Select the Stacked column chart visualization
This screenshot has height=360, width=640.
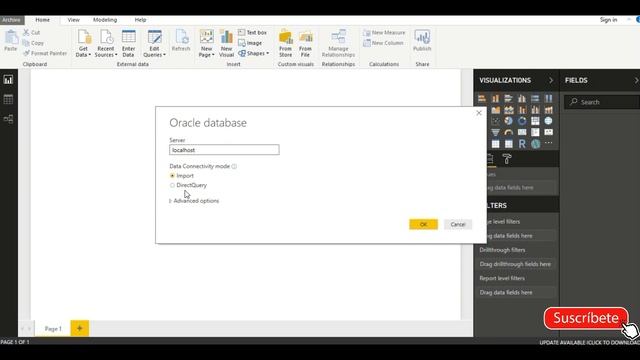coord(496,98)
